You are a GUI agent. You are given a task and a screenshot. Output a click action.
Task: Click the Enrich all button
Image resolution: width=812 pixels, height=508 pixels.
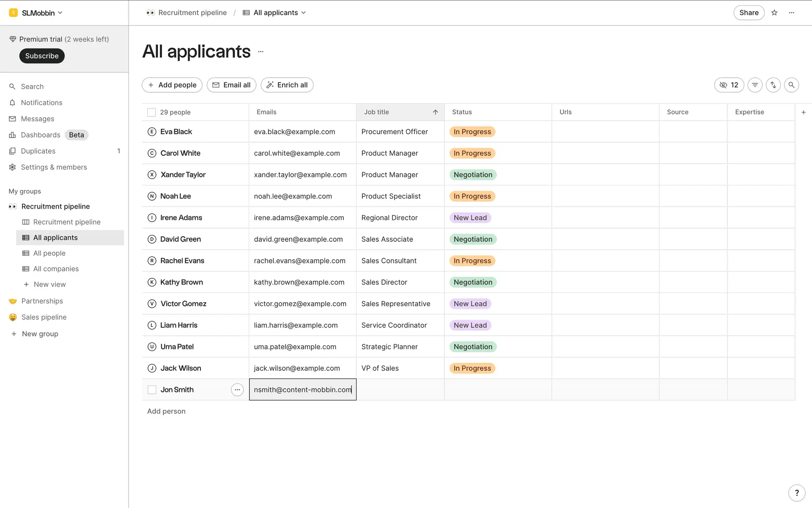click(x=287, y=85)
